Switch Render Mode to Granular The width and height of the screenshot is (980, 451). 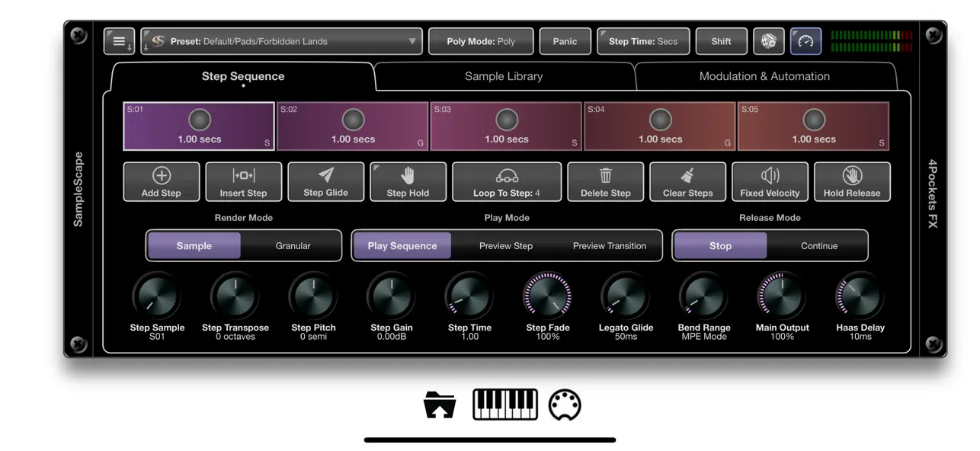[292, 245]
